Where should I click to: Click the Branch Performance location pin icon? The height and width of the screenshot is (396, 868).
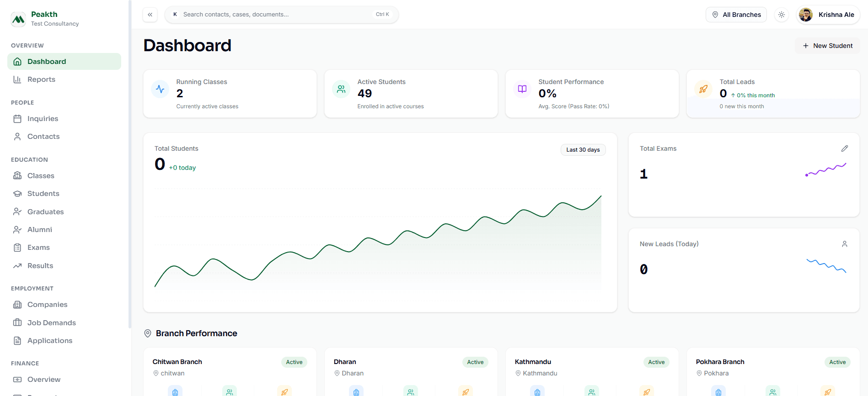pyautogui.click(x=148, y=333)
